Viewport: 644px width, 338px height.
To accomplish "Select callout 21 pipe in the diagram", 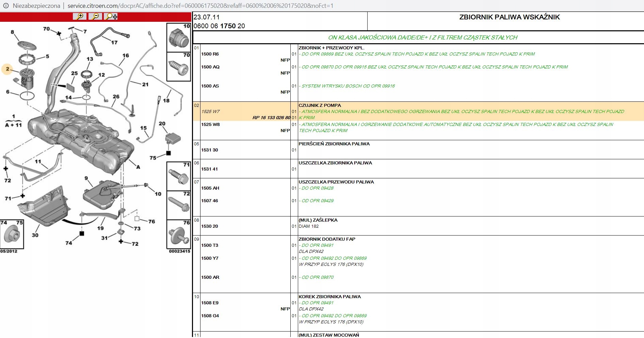I will (x=145, y=84).
